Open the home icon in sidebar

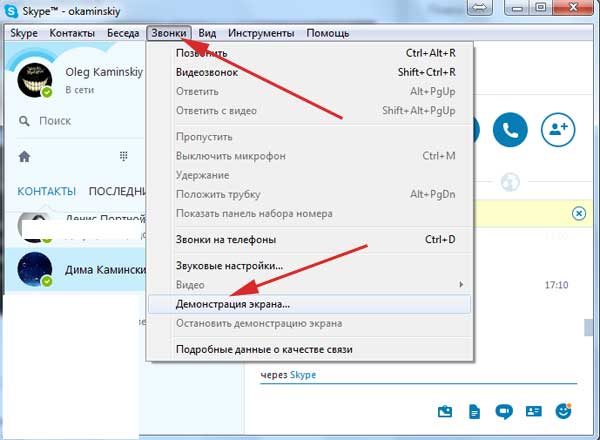(24, 157)
